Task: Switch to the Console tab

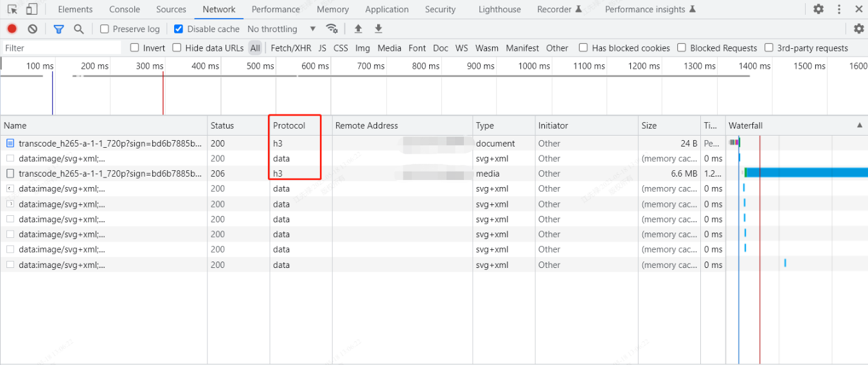Action: click(x=125, y=9)
